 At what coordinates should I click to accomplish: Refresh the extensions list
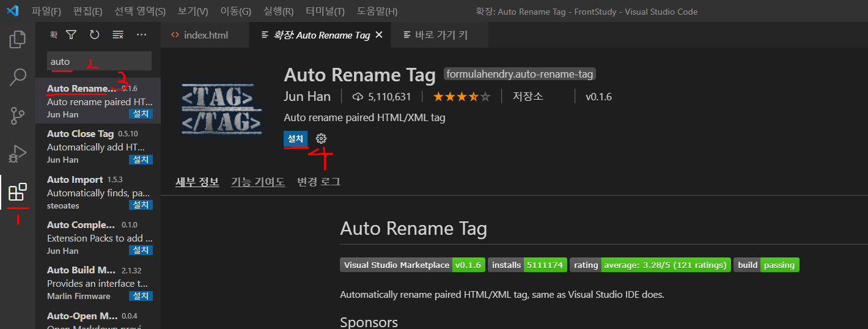94,35
